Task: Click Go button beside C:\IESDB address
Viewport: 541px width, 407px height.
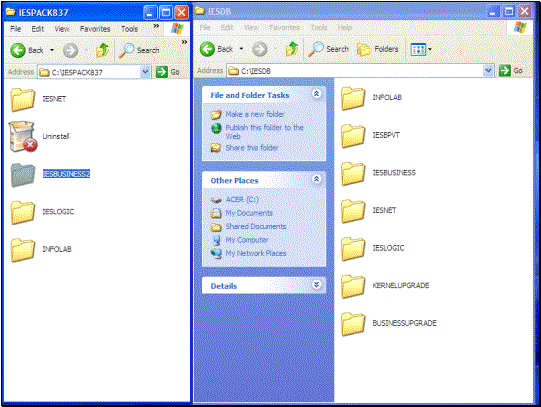Action: click(x=510, y=71)
